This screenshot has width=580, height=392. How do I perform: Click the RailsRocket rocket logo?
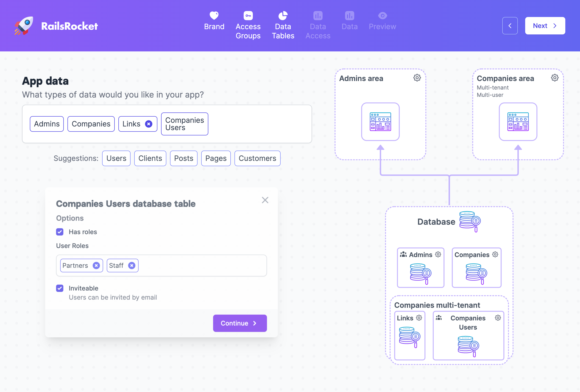24,26
